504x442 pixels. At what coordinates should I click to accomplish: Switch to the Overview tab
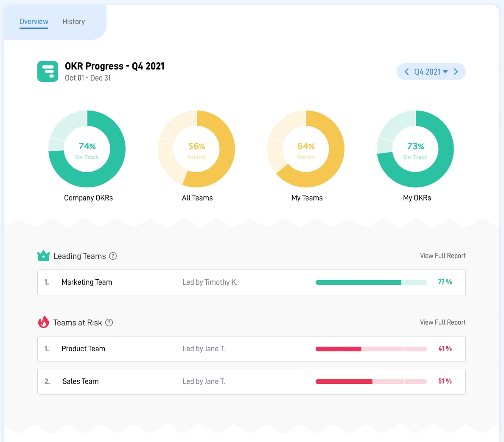(34, 22)
